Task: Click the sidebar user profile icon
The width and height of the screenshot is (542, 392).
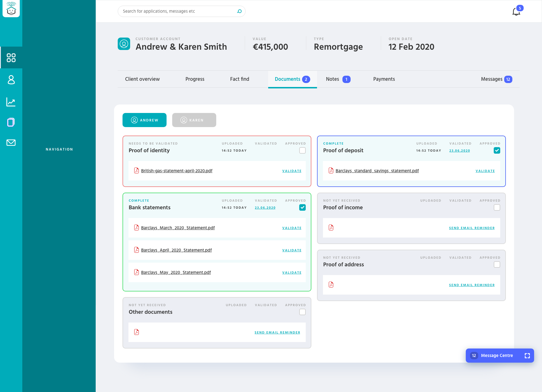Action: coord(11,80)
